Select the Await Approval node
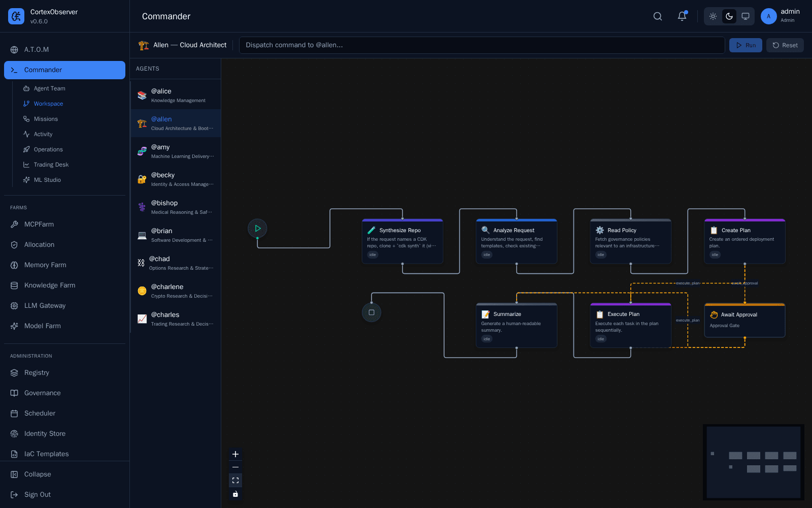The image size is (812, 508). point(745,321)
